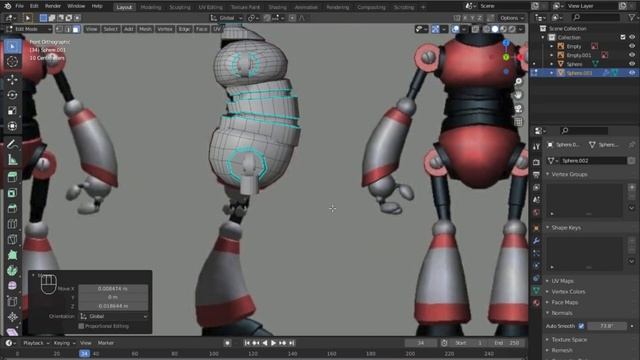Toggle visibility of the Empty object
The width and height of the screenshot is (640, 360).
[632, 46]
